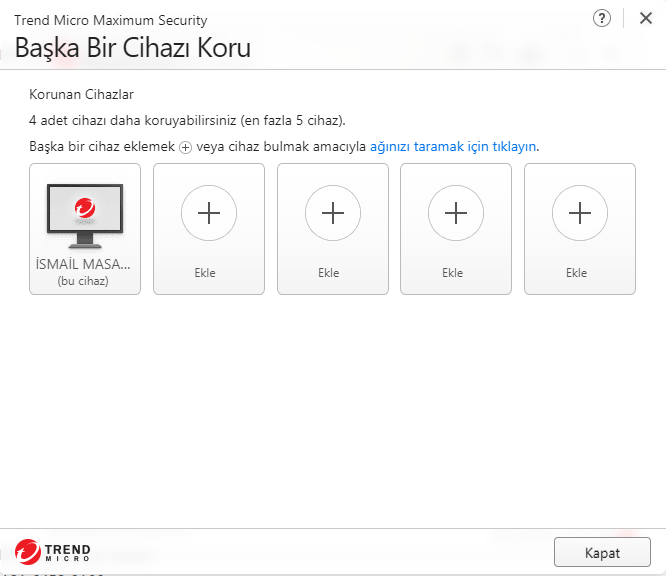Click the Başka Bir Cihazı Koru heading
The height and width of the screenshot is (576, 666).
[x=133, y=48]
